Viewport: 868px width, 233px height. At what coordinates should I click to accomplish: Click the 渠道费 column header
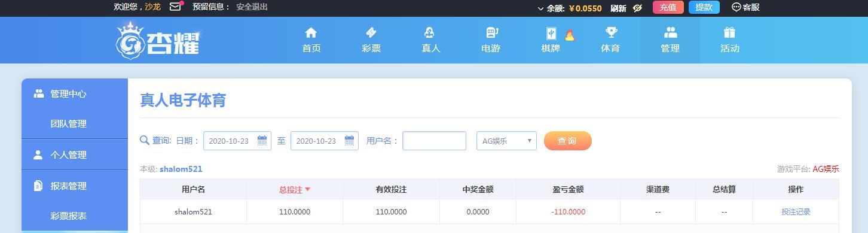pyautogui.click(x=658, y=189)
